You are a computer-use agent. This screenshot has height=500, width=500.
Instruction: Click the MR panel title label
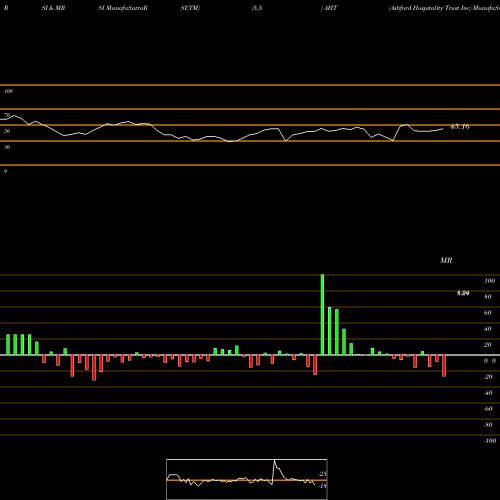(x=446, y=260)
